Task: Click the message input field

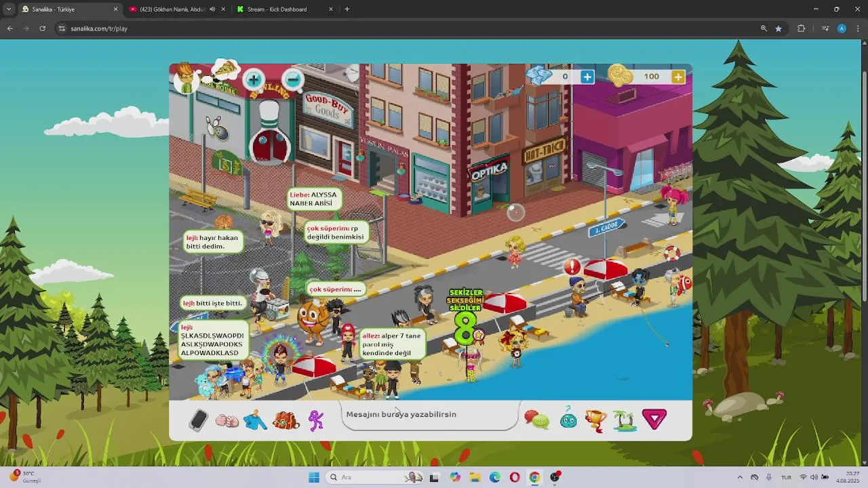Action: 430,414
